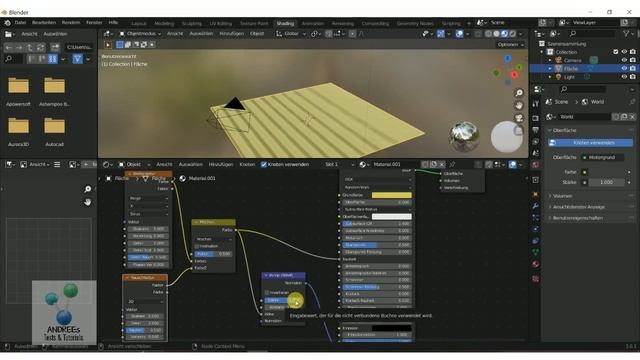Screen dimensions: 640x360
Task: Toggle viewport overlays button
Action: 459,34
